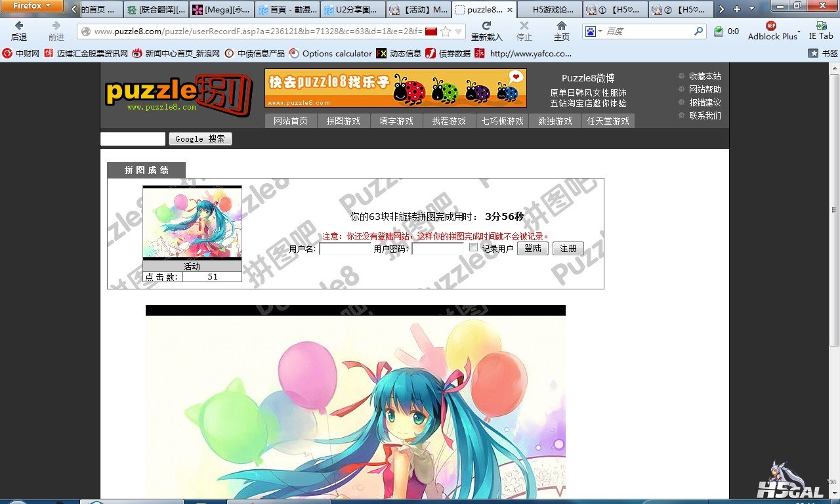This screenshot has width=840, height=504.
Task: Open the 任天堂游戏 nav item
Action: (608, 121)
